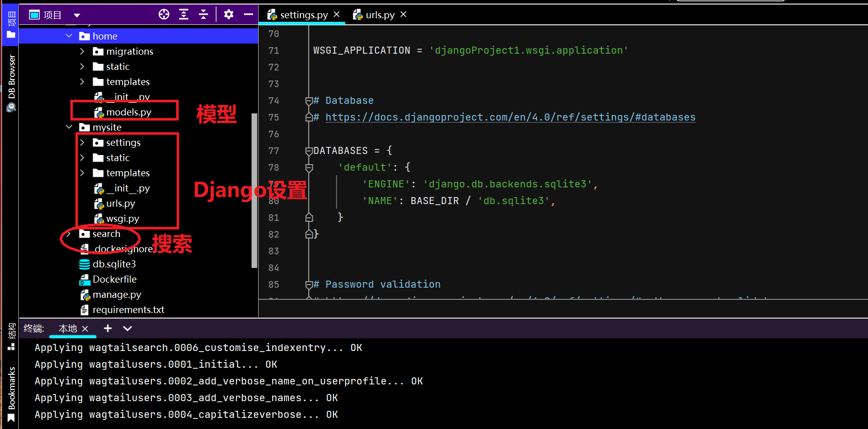Viewport: 868px width, 429px height.
Task: Click the requirements.txt text file icon
Action: click(85, 309)
